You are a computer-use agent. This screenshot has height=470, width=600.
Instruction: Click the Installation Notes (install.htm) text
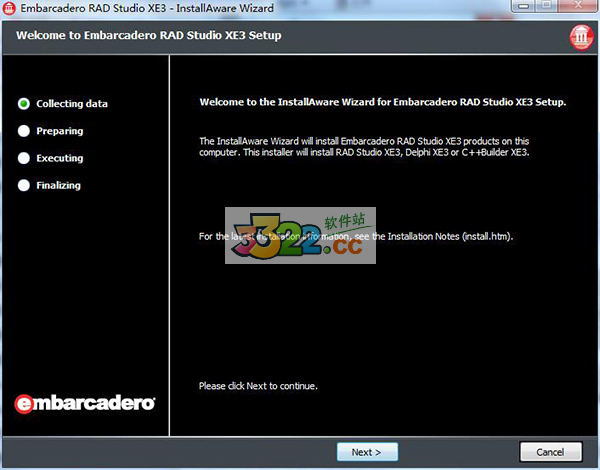click(x=450, y=237)
